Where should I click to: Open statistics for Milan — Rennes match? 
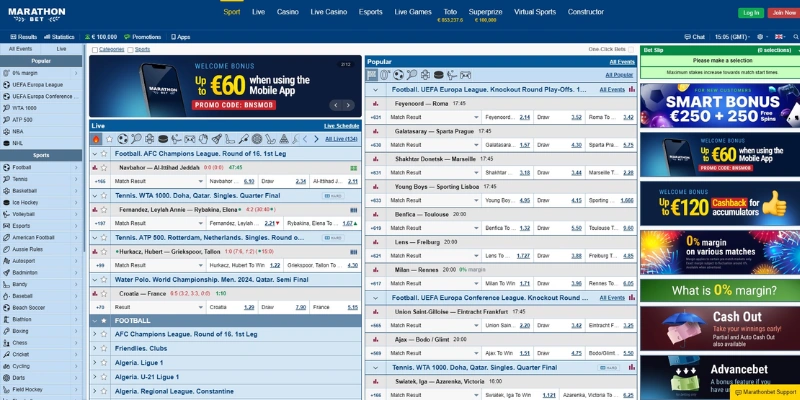pyautogui.click(x=376, y=269)
